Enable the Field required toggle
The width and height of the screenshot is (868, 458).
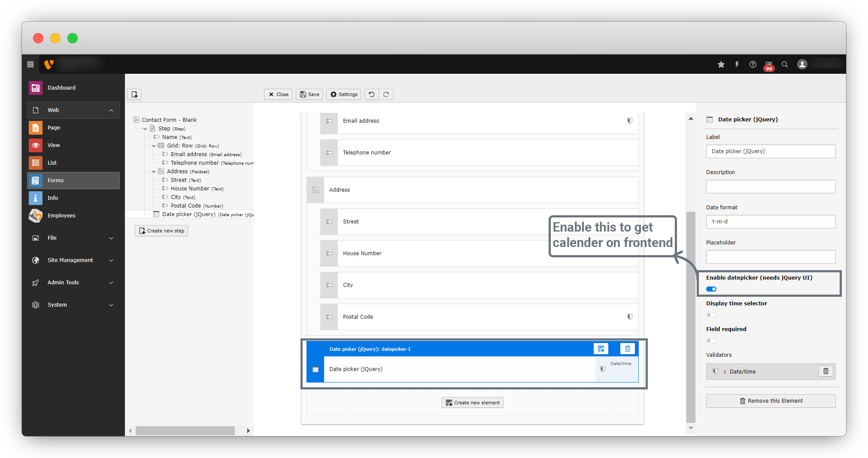711,340
